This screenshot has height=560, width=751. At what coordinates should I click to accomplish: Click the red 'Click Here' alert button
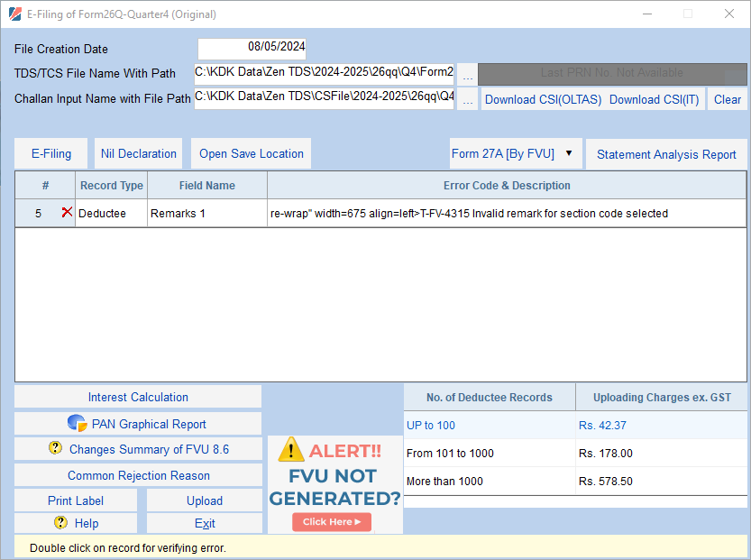click(332, 522)
